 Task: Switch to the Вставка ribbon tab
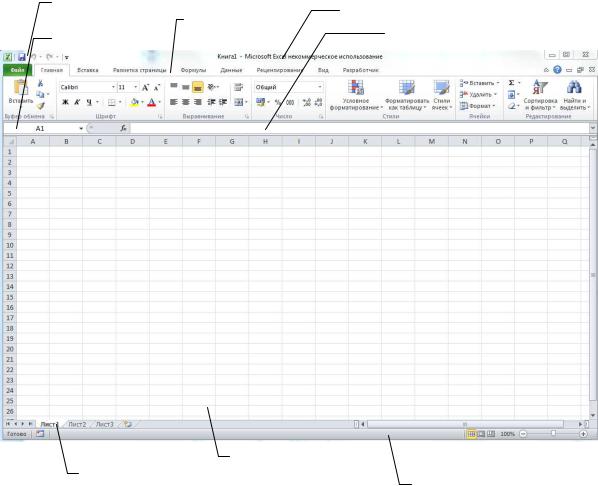88,70
